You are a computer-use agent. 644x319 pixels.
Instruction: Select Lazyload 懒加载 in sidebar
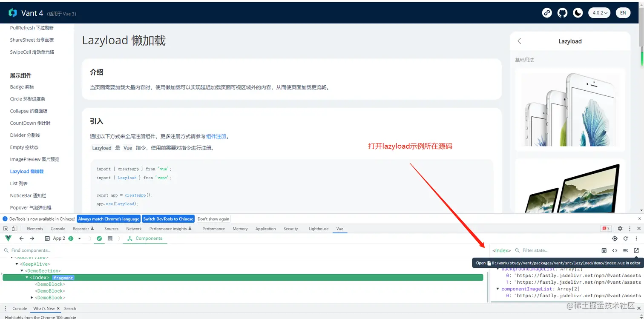click(x=27, y=171)
